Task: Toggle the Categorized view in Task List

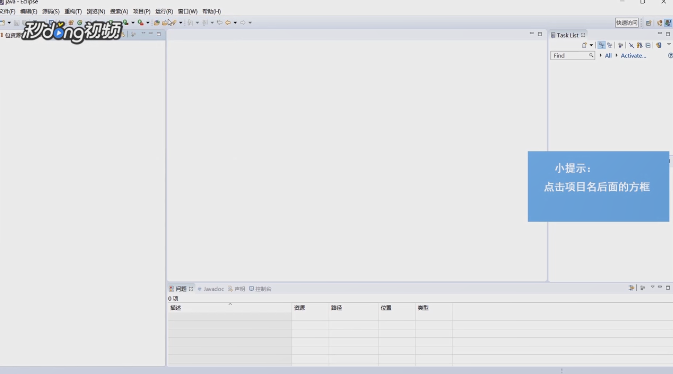Action: click(x=601, y=45)
